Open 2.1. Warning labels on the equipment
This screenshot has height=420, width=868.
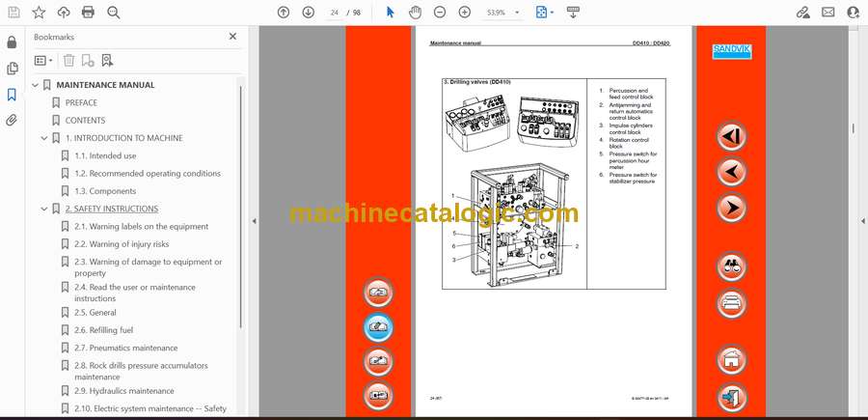click(142, 227)
